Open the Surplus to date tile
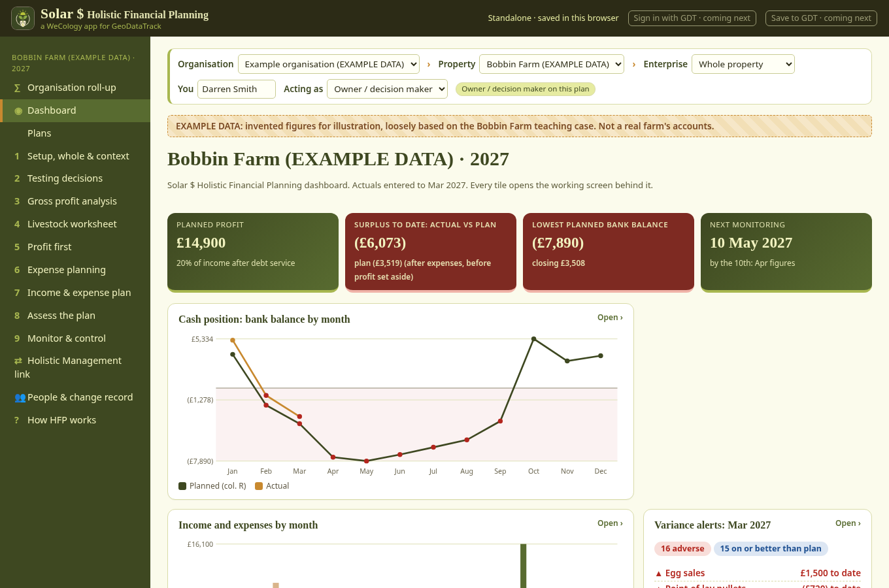Viewport: 889px width, 588px height. 431,252
